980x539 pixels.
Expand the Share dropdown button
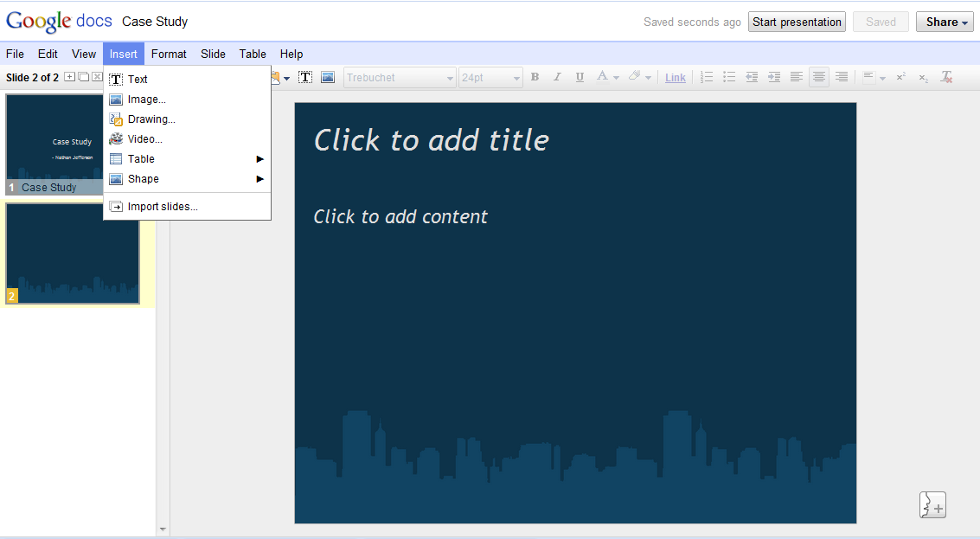click(945, 22)
